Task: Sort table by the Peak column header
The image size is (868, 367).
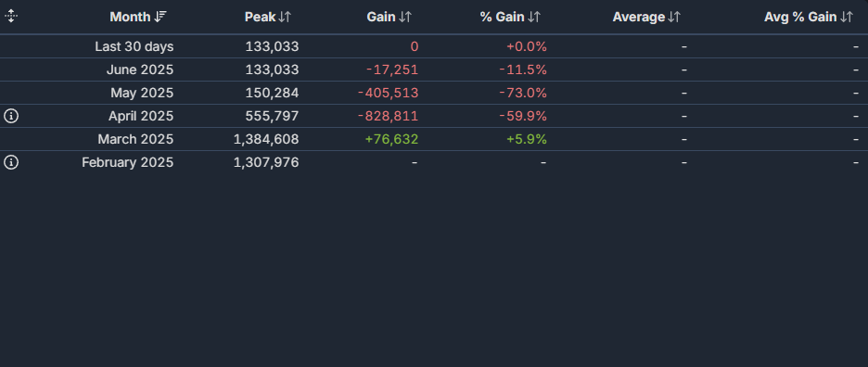Action: (x=261, y=18)
